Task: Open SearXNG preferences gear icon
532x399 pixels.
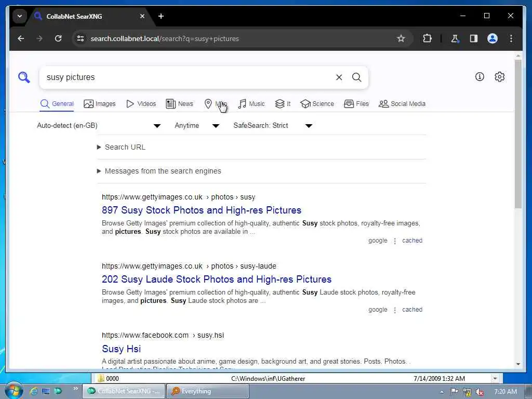Action: [499, 77]
